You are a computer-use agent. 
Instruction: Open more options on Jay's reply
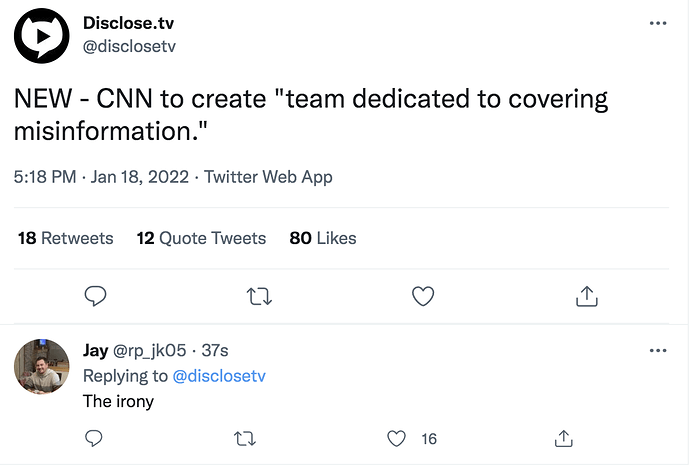click(x=658, y=351)
